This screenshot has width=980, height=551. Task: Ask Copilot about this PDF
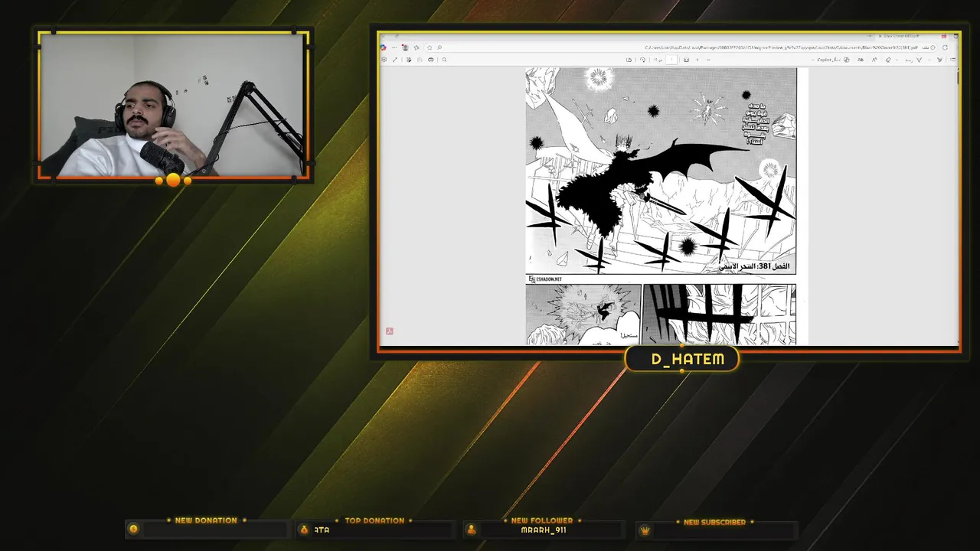(832, 60)
